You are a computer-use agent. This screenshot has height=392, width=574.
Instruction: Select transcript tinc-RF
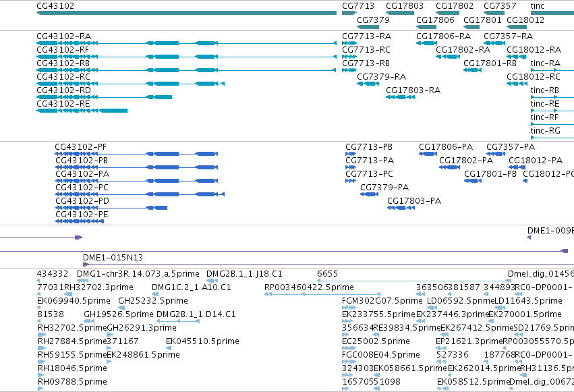coord(552,124)
